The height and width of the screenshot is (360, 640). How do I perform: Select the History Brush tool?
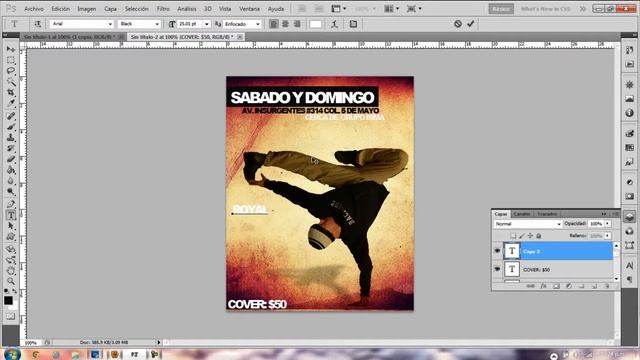[x=11, y=149]
